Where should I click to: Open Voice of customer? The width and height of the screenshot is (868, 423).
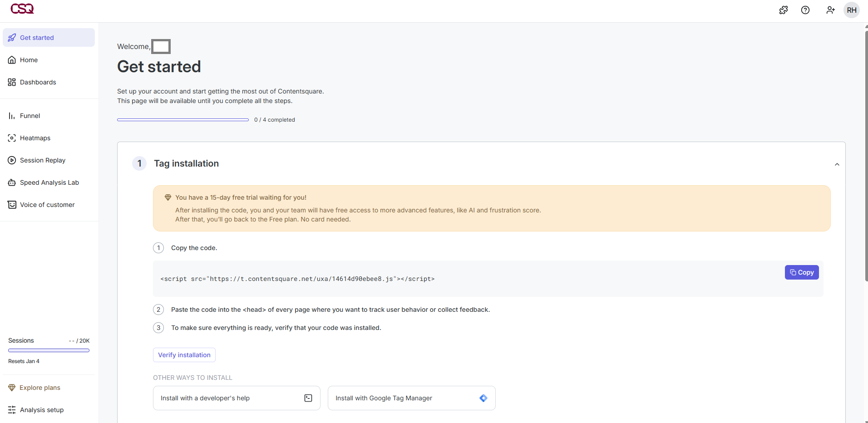pyautogui.click(x=49, y=205)
